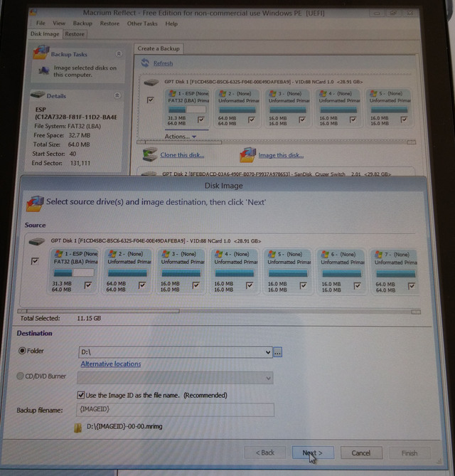This screenshot has width=455, height=476.
Task: Click the Disk Image dialog header icon
Action: click(x=35, y=203)
